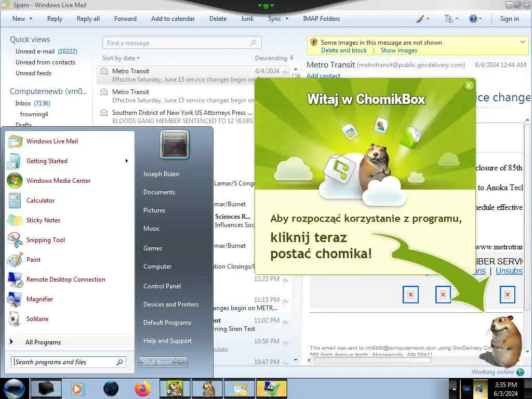Open Getting Started in Start menu

pyautogui.click(x=47, y=161)
